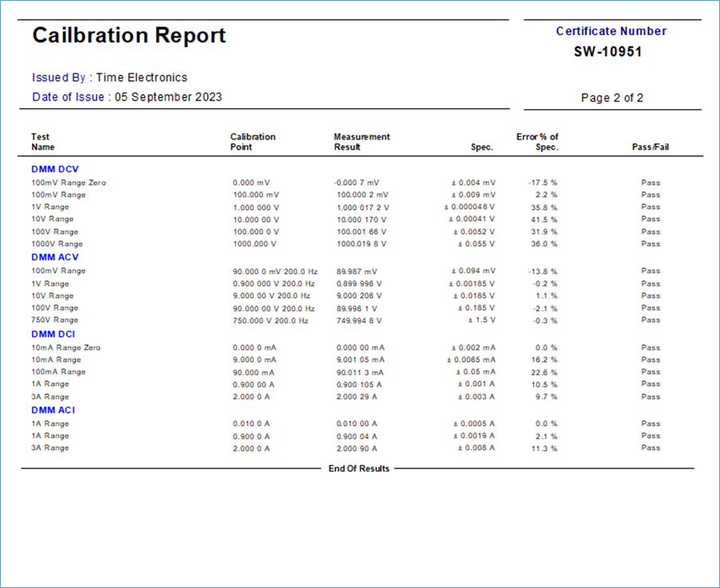Click the Page 2 of 2 indicator

coord(612,98)
